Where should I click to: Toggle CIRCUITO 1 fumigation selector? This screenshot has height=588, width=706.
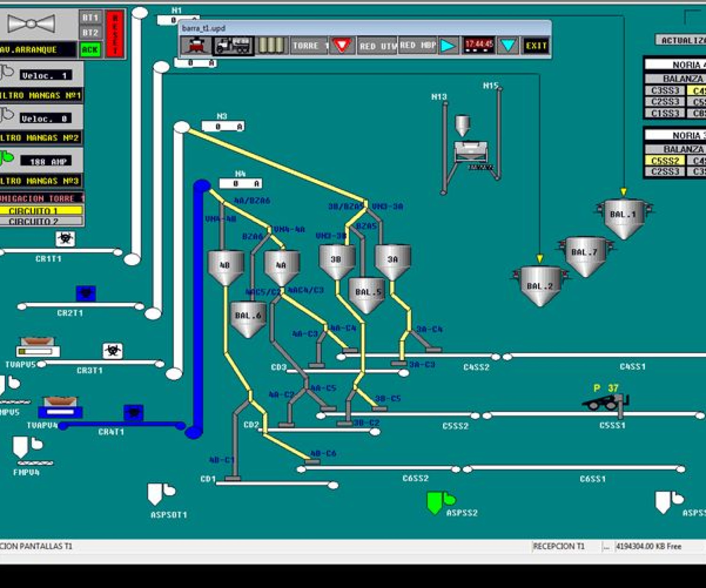point(41,211)
